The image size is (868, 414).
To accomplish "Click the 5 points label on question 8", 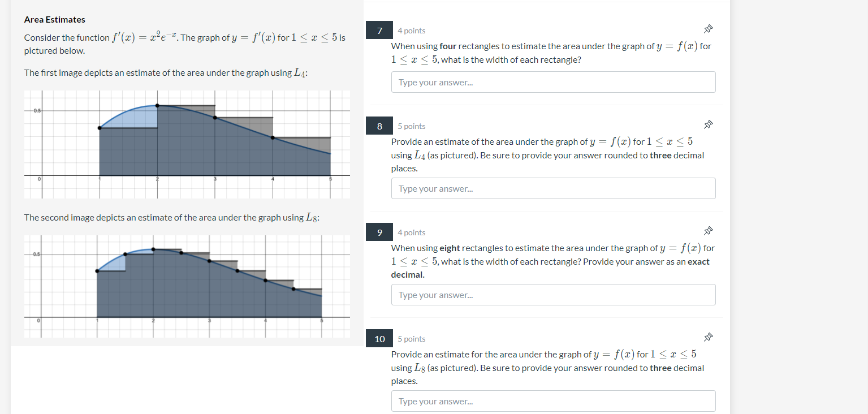I will pos(412,126).
